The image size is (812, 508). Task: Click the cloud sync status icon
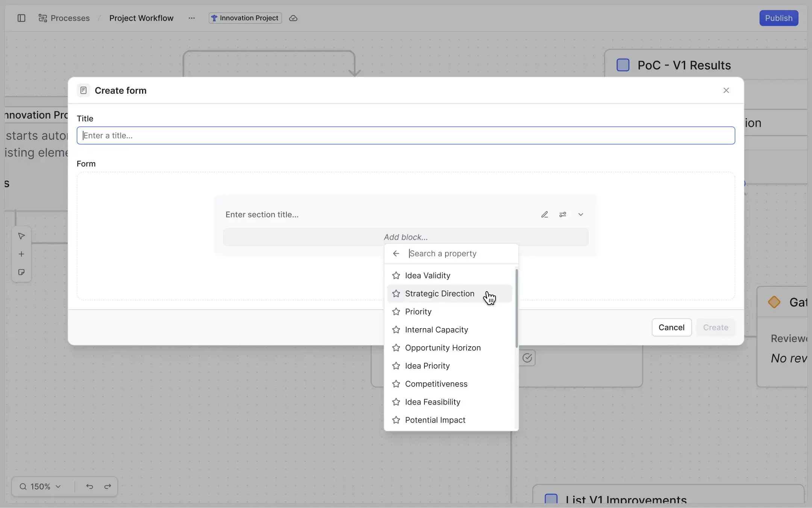293,18
